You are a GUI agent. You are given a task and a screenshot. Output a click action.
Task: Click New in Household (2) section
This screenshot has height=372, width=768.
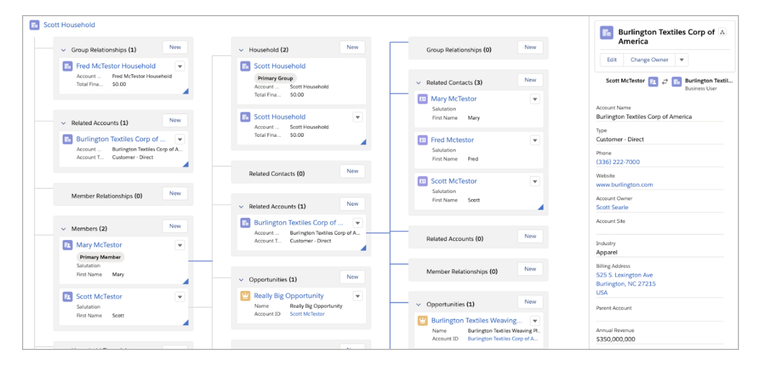(x=353, y=47)
